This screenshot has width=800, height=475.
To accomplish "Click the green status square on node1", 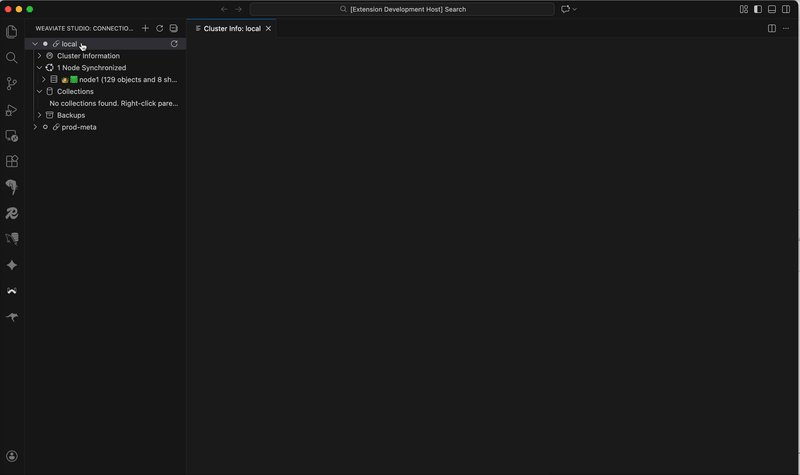I will [74, 79].
